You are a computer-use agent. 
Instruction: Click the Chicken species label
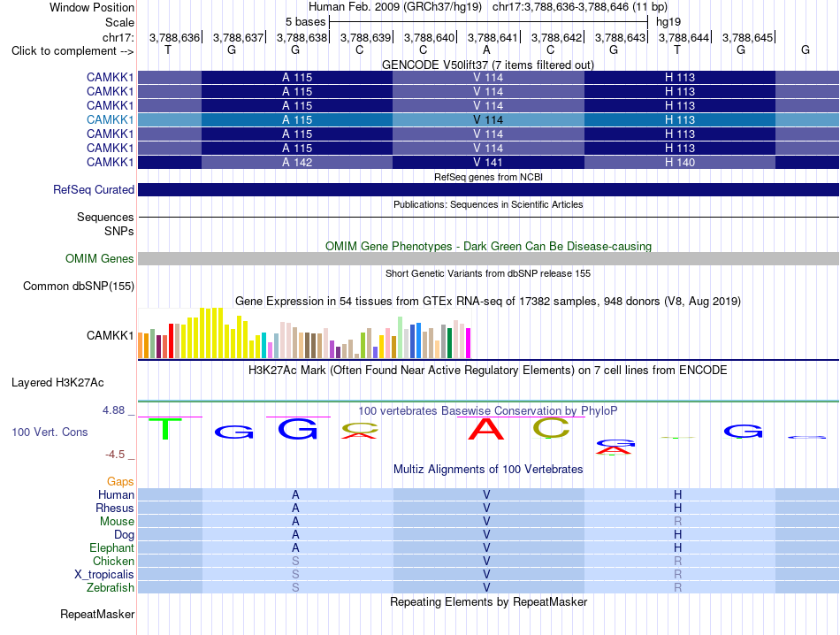[x=113, y=561]
